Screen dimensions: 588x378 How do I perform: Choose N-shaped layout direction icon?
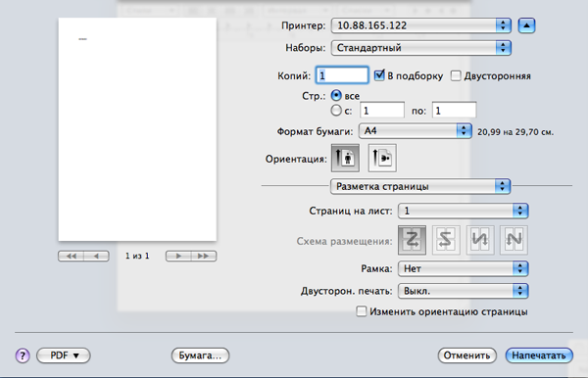click(514, 240)
